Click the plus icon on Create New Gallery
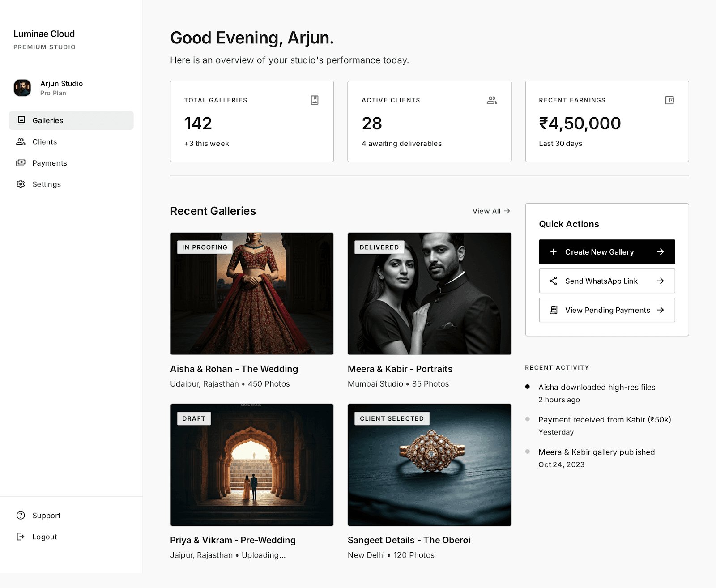 pyautogui.click(x=554, y=252)
